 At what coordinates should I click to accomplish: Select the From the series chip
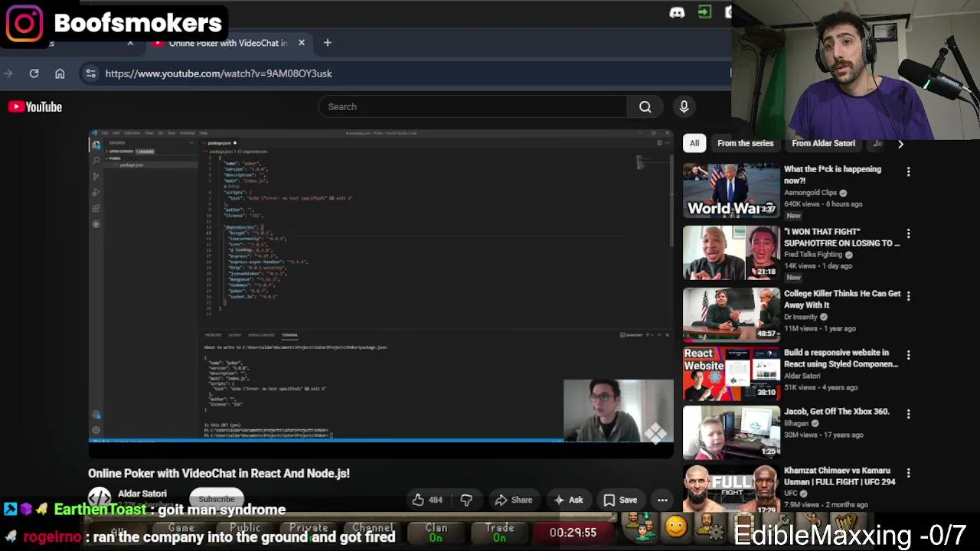(745, 143)
